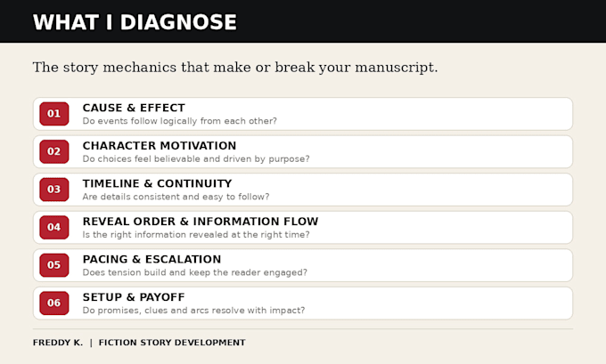Select the Setup & Payoff heading
This screenshot has height=364, width=606.
tap(134, 297)
